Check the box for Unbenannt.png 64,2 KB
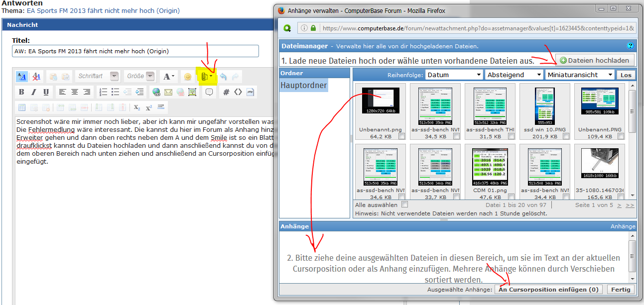The image size is (644, 305). [x=401, y=136]
